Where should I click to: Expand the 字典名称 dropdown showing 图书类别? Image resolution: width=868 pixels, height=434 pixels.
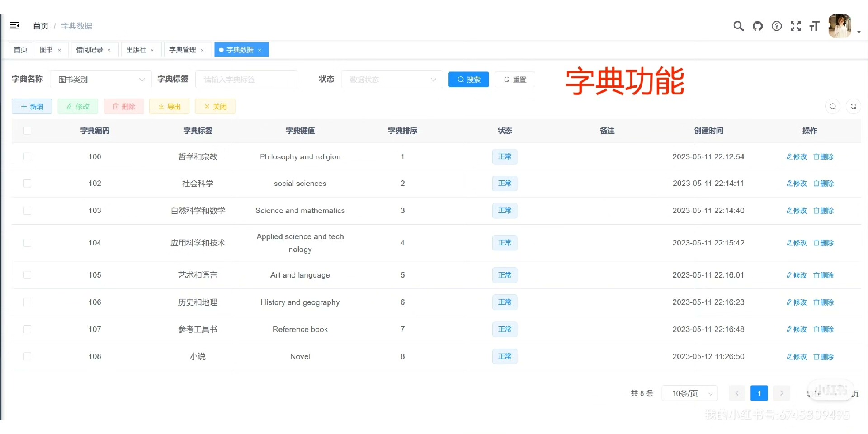(100, 80)
